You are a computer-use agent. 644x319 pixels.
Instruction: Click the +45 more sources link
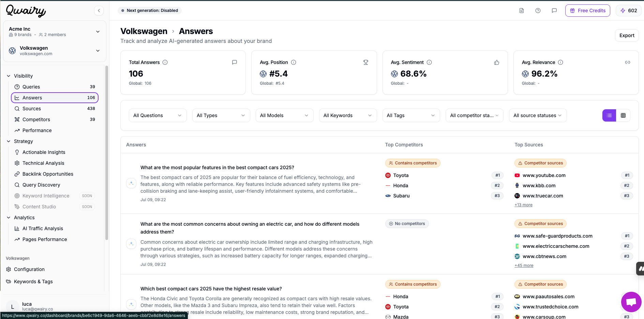point(524,266)
